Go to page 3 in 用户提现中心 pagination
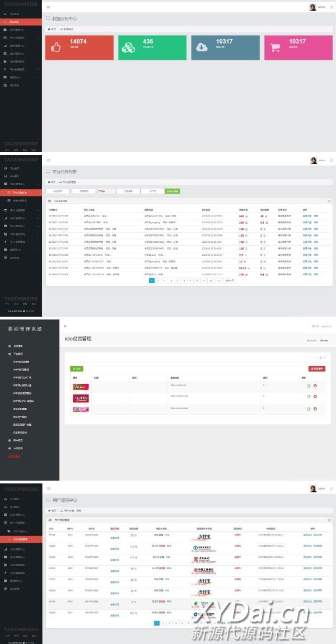 tap(170, 623)
